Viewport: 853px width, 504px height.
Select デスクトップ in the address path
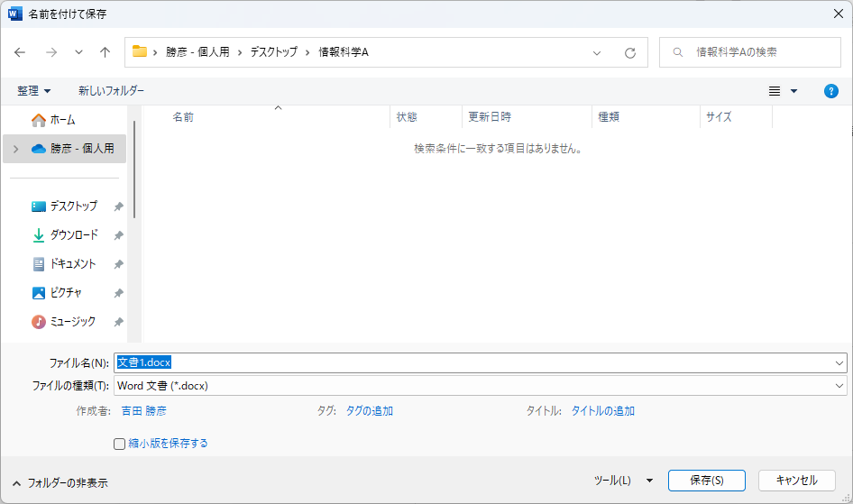(x=273, y=52)
